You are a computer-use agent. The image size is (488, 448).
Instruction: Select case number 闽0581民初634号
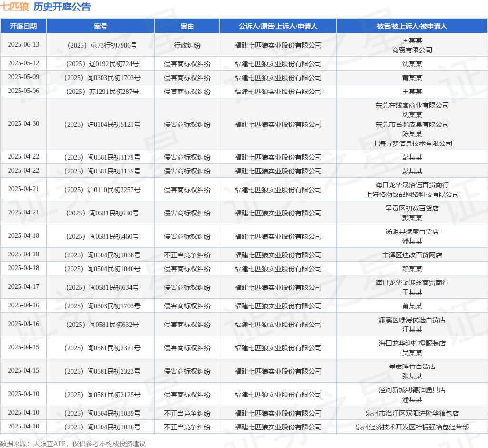pos(102,288)
